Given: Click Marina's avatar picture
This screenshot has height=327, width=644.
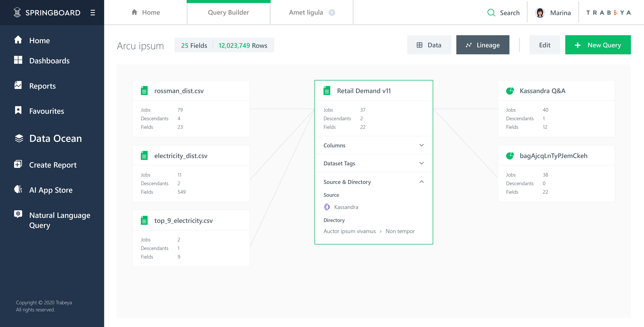Looking at the screenshot, I should (x=540, y=13).
